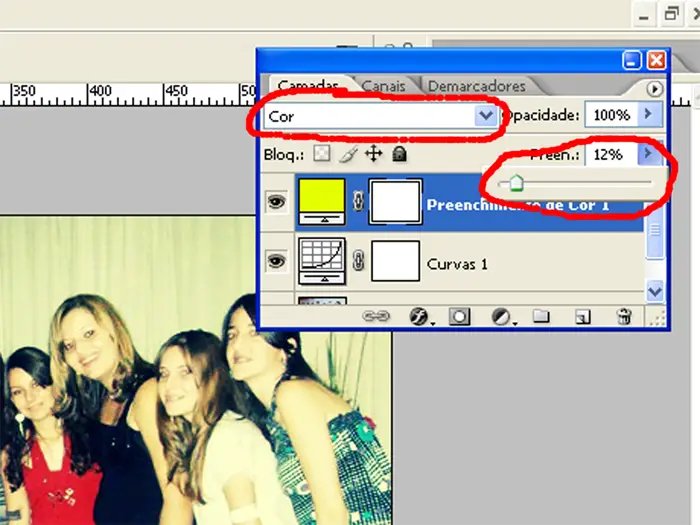Toggle lock all padlock option
The height and width of the screenshot is (525, 700).
pos(399,154)
